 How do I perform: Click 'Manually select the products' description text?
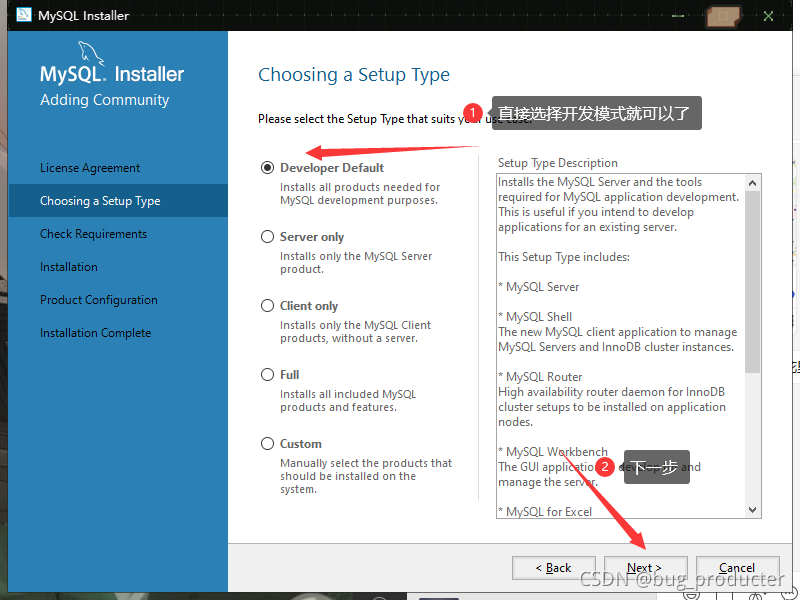pyautogui.click(x=366, y=476)
